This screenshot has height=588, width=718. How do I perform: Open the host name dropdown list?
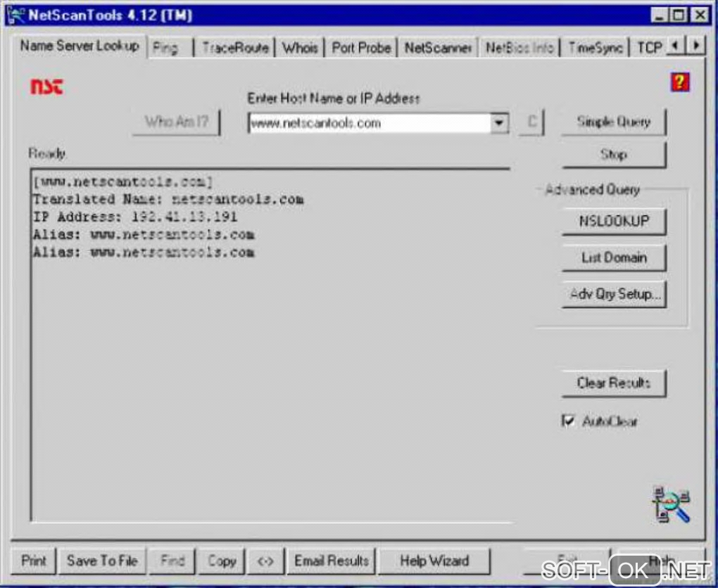click(499, 122)
